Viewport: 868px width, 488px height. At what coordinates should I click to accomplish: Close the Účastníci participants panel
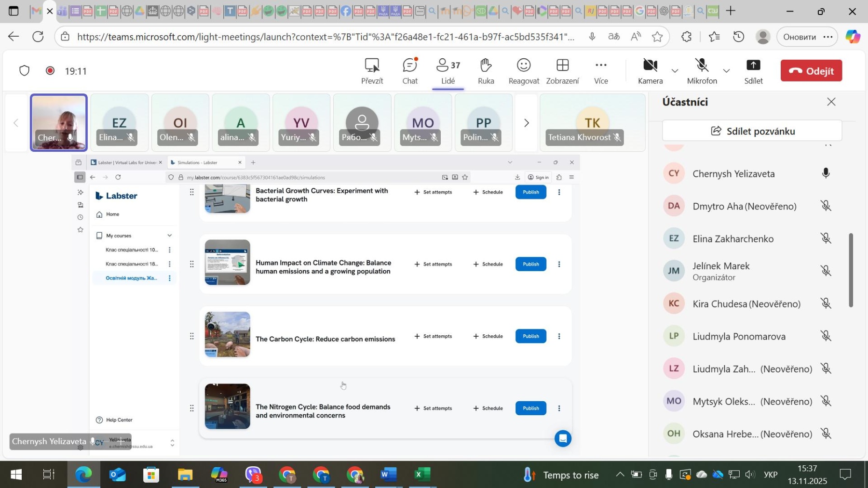pos(831,102)
